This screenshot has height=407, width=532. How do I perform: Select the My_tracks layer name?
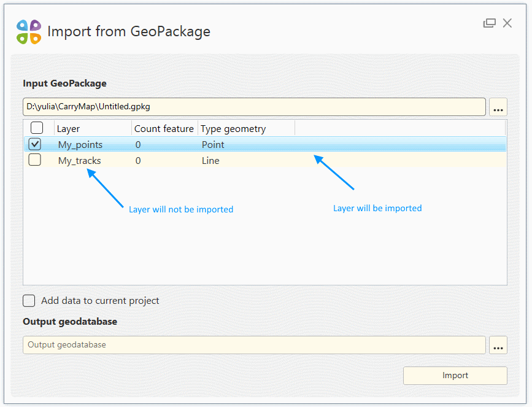80,161
